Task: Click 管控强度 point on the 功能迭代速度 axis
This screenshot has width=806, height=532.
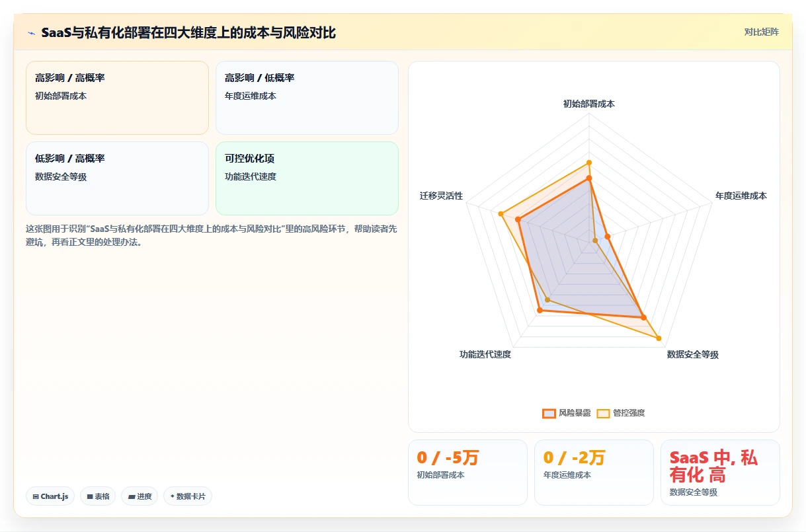Action: click(x=547, y=301)
